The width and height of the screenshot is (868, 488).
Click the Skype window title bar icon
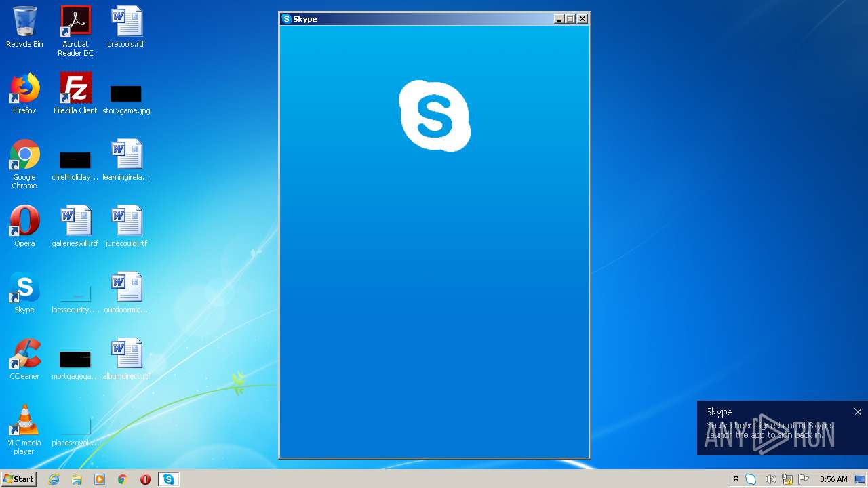click(x=286, y=19)
